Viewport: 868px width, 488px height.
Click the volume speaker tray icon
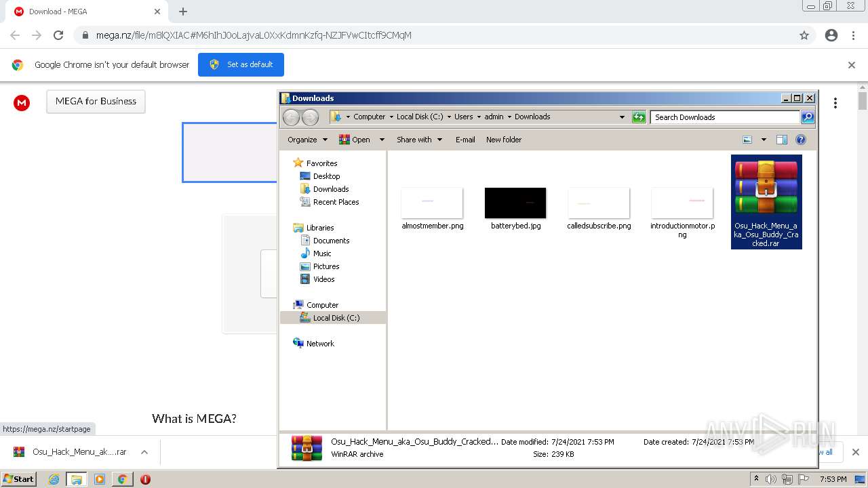pyautogui.click(x=771, y=479)
